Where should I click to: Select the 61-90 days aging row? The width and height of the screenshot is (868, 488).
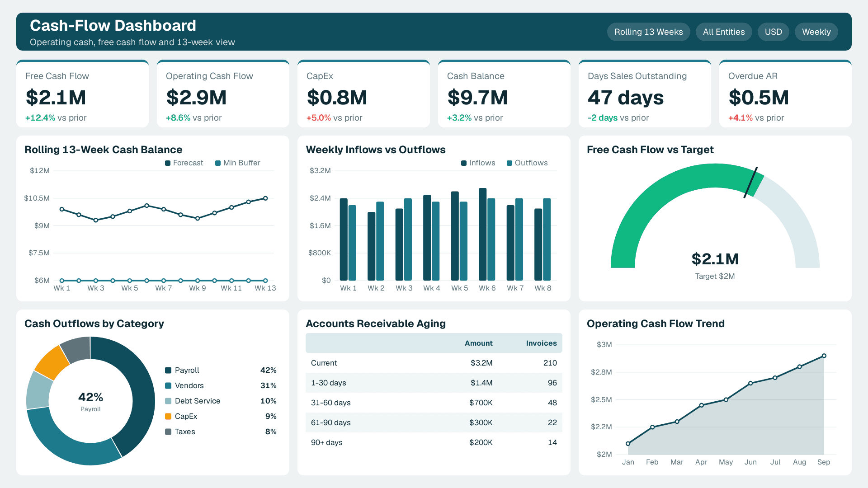[x=434, y=422]
